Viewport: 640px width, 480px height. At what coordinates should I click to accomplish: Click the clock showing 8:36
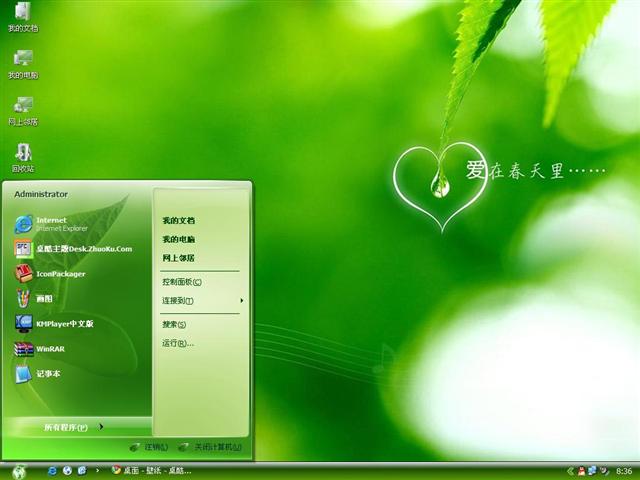624,471
